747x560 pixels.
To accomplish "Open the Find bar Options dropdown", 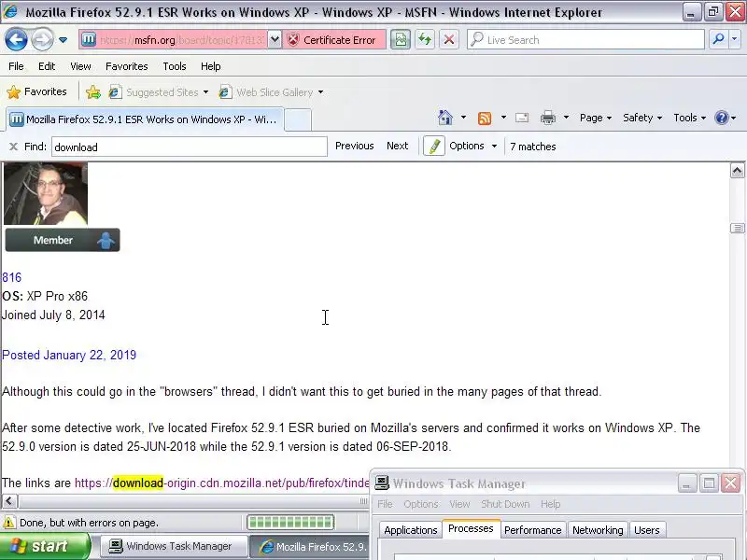I will [x=473, y=146].
